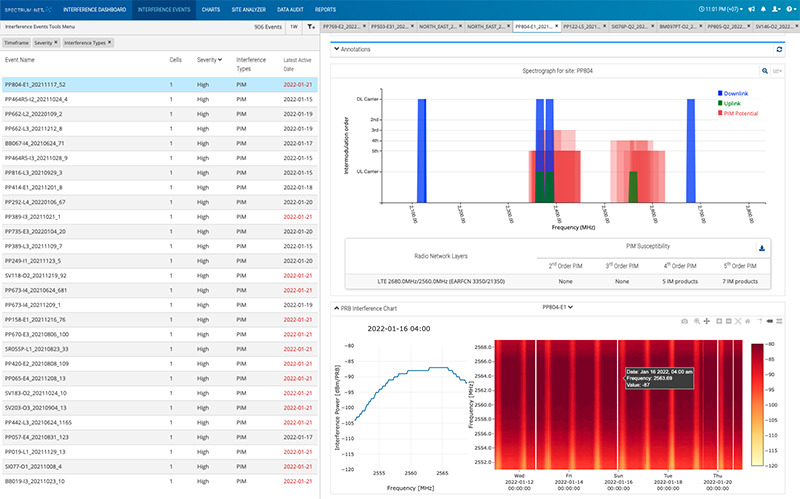Select event BB067-I4_20210624_71
The height and width of the screenshot is (499, 800).
pyautogui.click(x=160, y=143)
